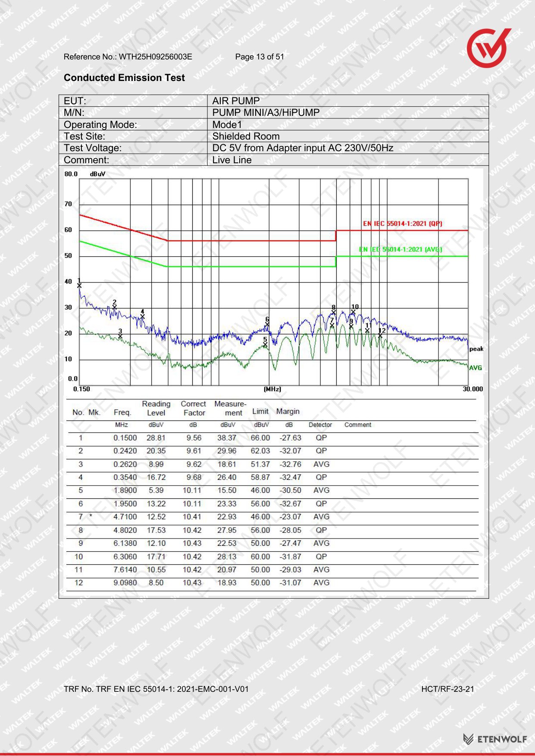Click limit value 58.87 in row 4

click(260, 477)
